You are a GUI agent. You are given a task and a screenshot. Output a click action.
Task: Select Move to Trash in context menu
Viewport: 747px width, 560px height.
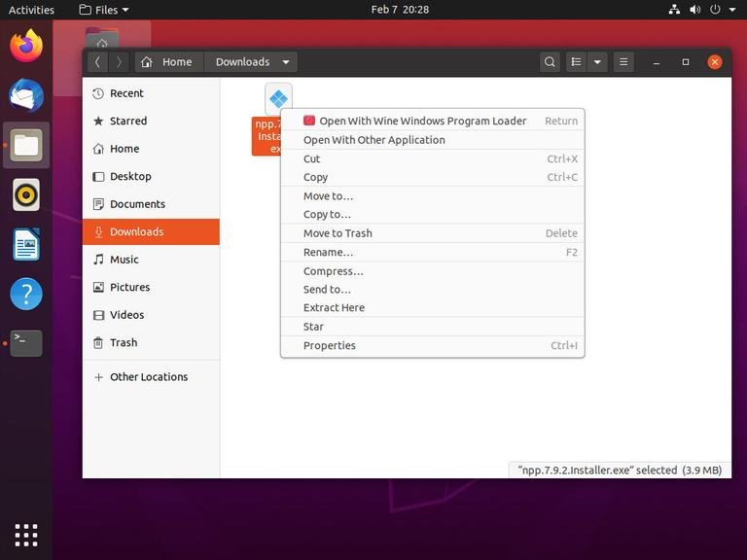(x=338, y=233)
